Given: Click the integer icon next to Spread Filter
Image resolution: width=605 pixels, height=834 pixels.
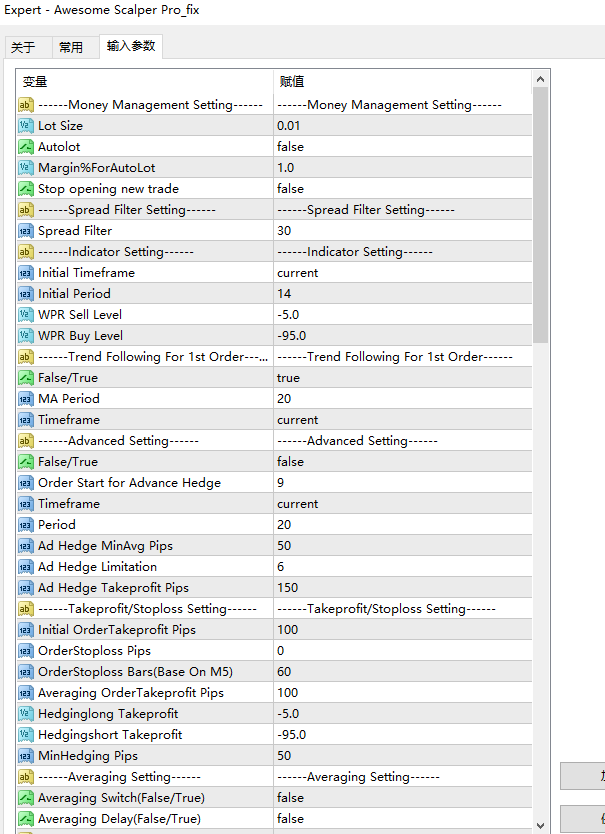Looking at the screenshot, I should pos(26,231).
